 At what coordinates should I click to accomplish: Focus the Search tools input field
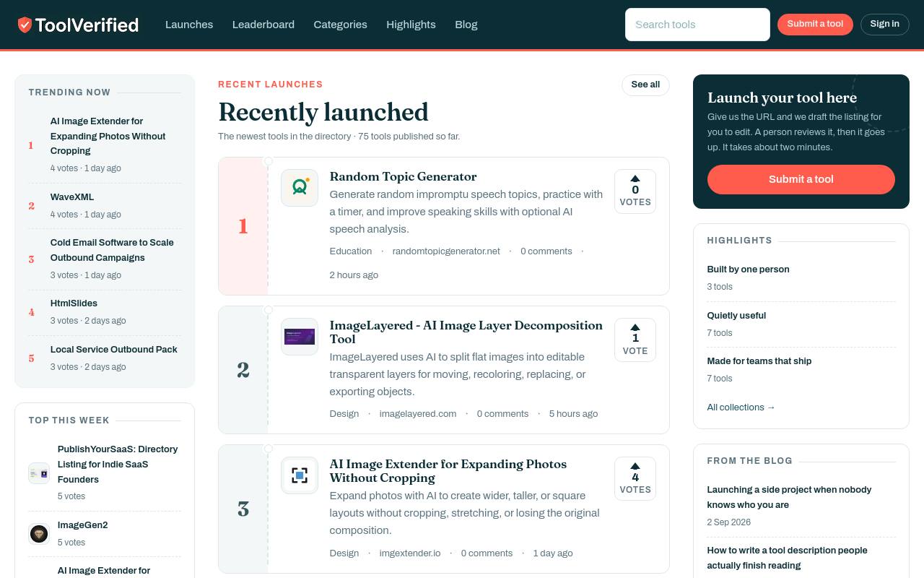(x=697, y=25)
